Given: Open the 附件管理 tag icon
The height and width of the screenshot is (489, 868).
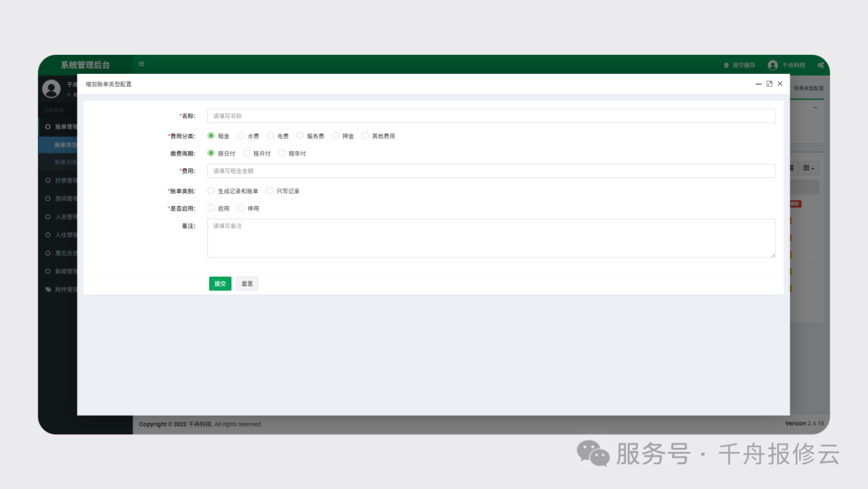Looking at the screenshot, I should tap(49, 289).
